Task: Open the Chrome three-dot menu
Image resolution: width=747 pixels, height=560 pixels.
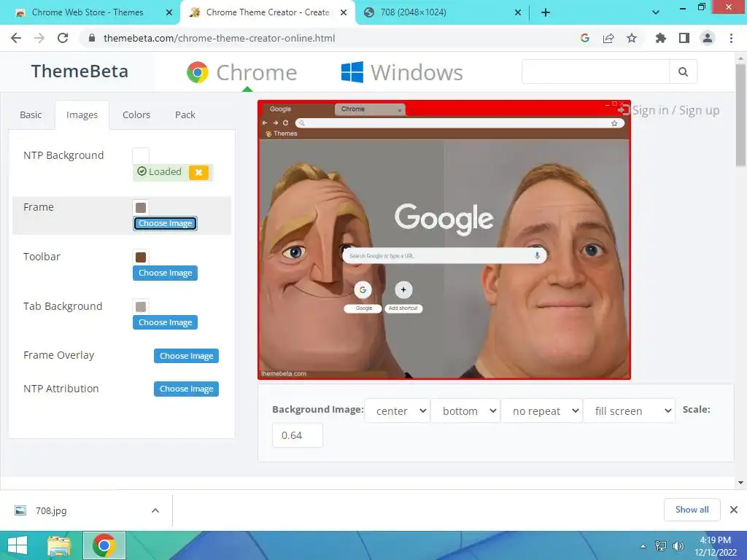Action: [x=731, y=38]
